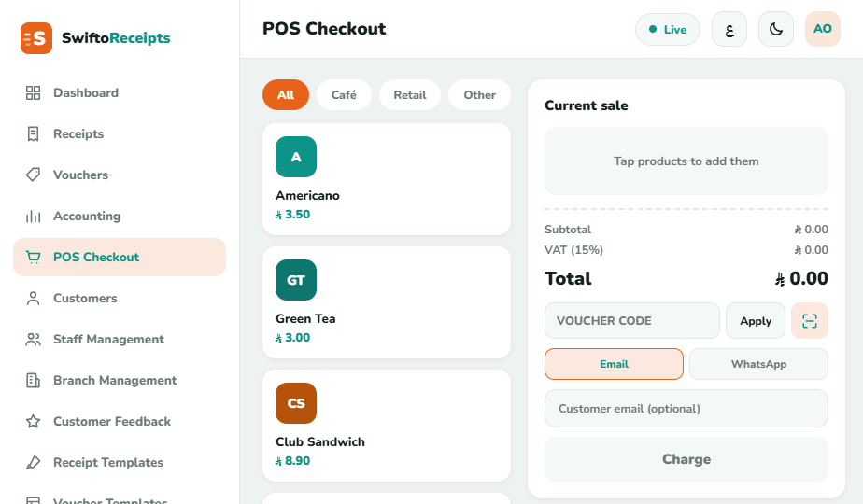Screen dimensions: 863x504
Task: Click the Club Sandwich price 8.90
Action: (x=293, y=461)
